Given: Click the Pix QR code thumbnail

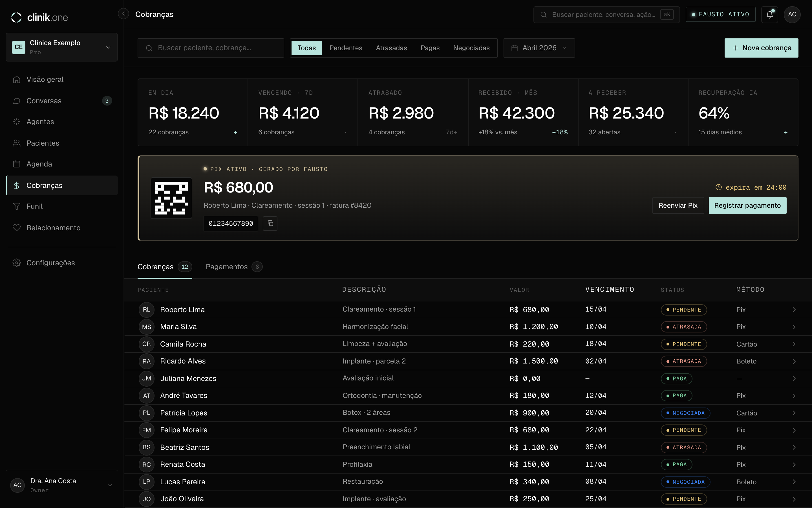Looking at the screenshot, I should pos(171,198).
